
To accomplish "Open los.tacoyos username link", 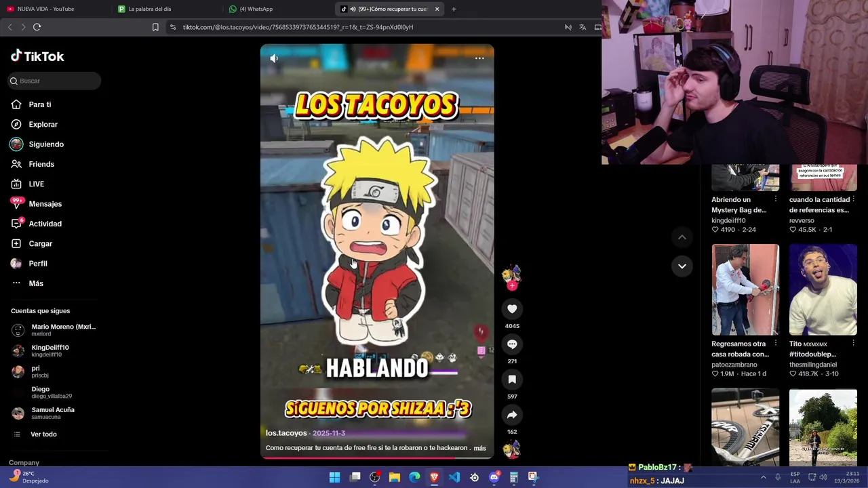I will tap(286, 433).
